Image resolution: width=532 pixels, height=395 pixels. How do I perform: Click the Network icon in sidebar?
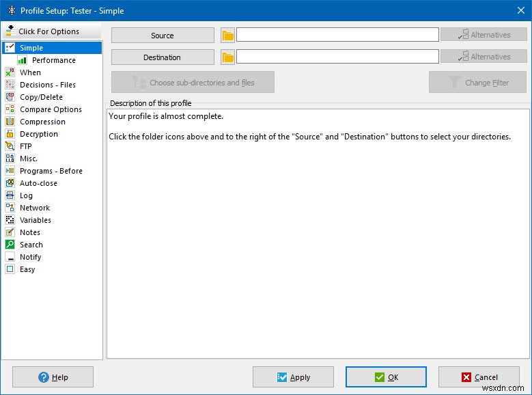10,208
